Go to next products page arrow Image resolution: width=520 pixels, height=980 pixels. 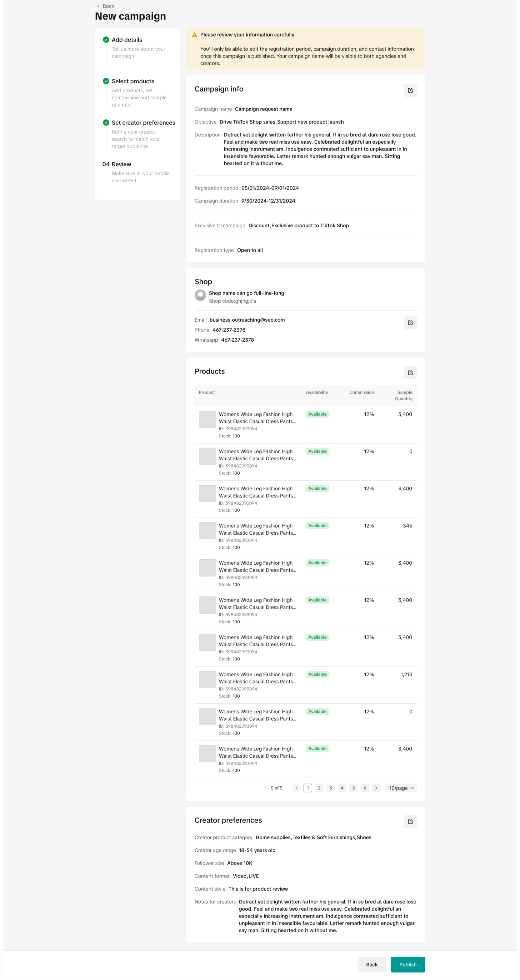[x=376, y=788]
